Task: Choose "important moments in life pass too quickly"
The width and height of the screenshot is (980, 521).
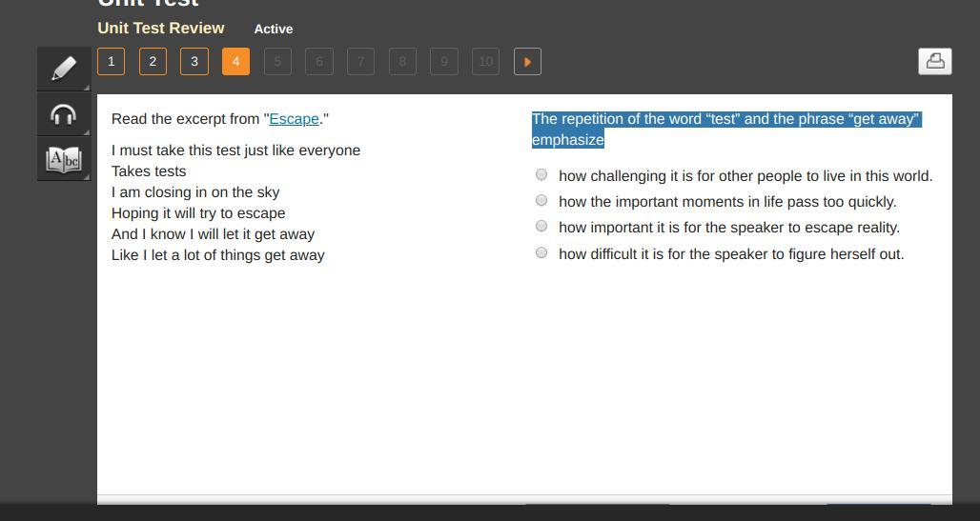Action: click(x=541, y=201)
